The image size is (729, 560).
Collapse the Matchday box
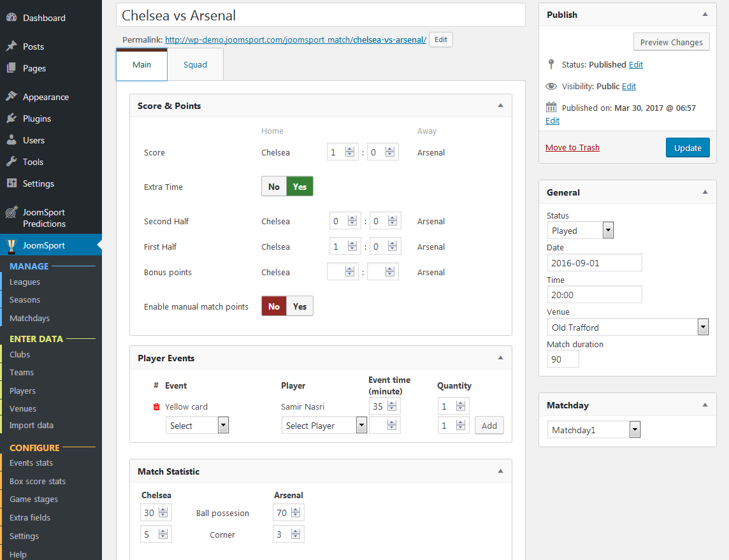[705, 405]
